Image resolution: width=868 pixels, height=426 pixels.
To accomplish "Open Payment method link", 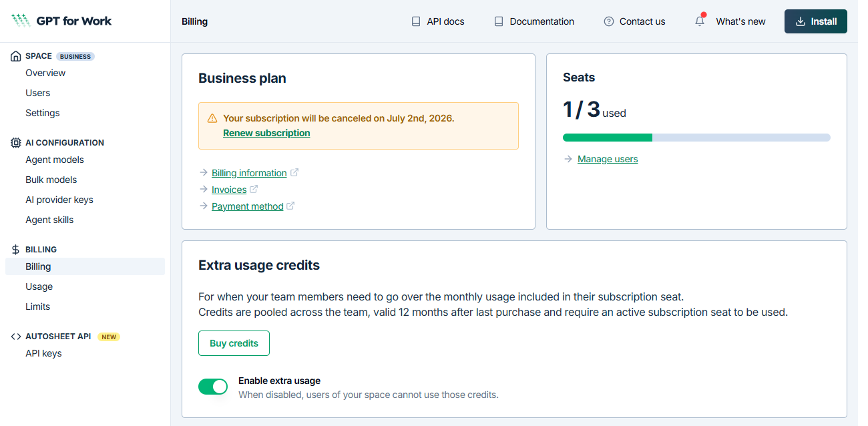I will point(248,206).
